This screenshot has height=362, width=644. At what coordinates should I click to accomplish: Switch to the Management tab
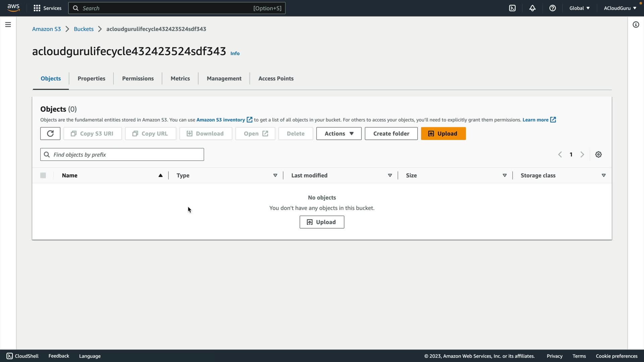point(224,78)
